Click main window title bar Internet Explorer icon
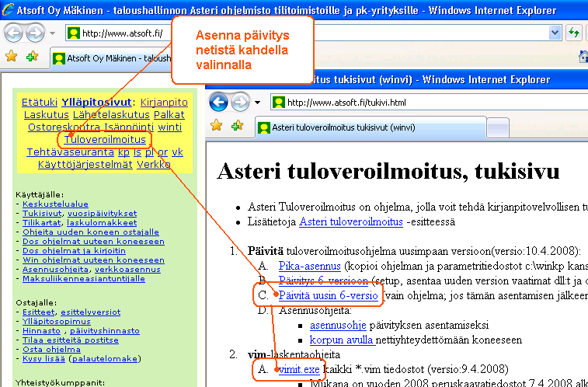This screenshot has height=387, width=588. 8,9
